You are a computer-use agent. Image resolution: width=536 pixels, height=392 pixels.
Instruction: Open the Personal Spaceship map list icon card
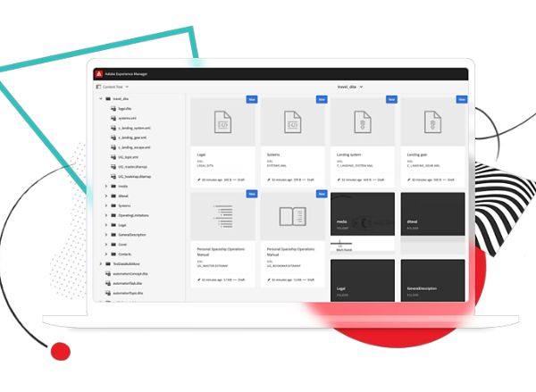pos(222,215)
